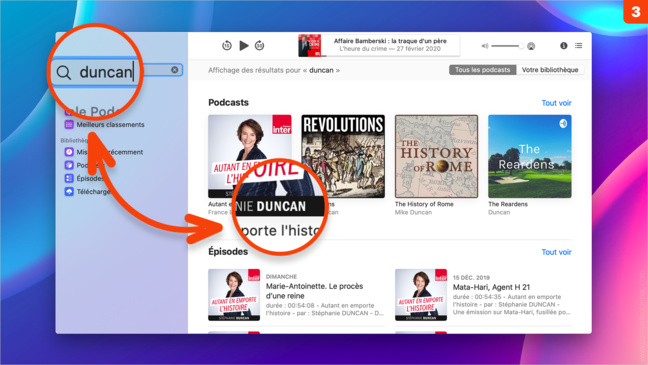The image size is (648, 365).
Task: Skip forward 30 seconds
Action: tap(260, 45)
